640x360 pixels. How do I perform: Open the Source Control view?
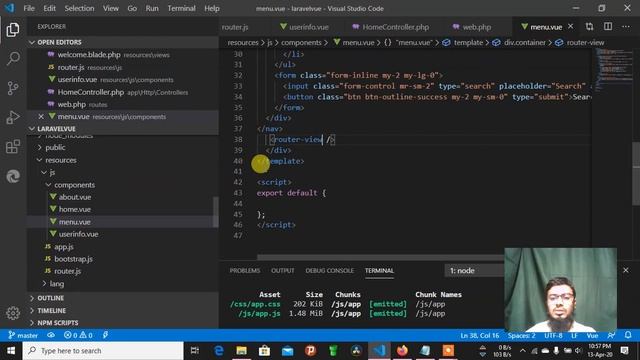pos(13,88)
